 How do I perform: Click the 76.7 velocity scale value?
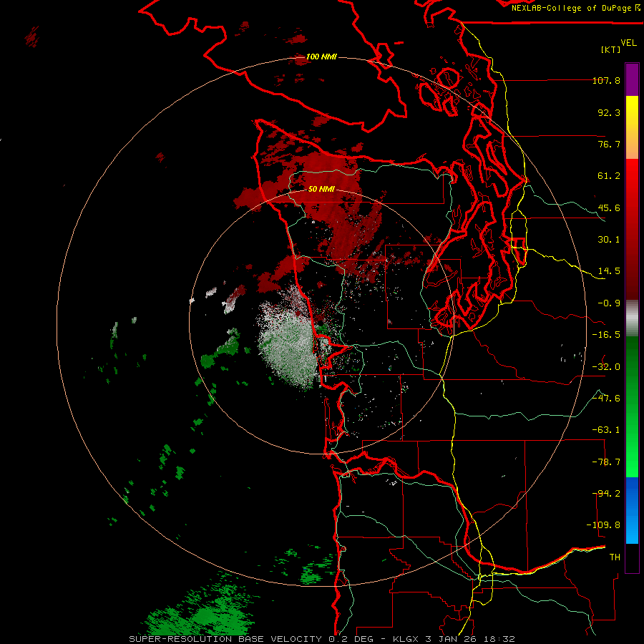coord(609,144)
